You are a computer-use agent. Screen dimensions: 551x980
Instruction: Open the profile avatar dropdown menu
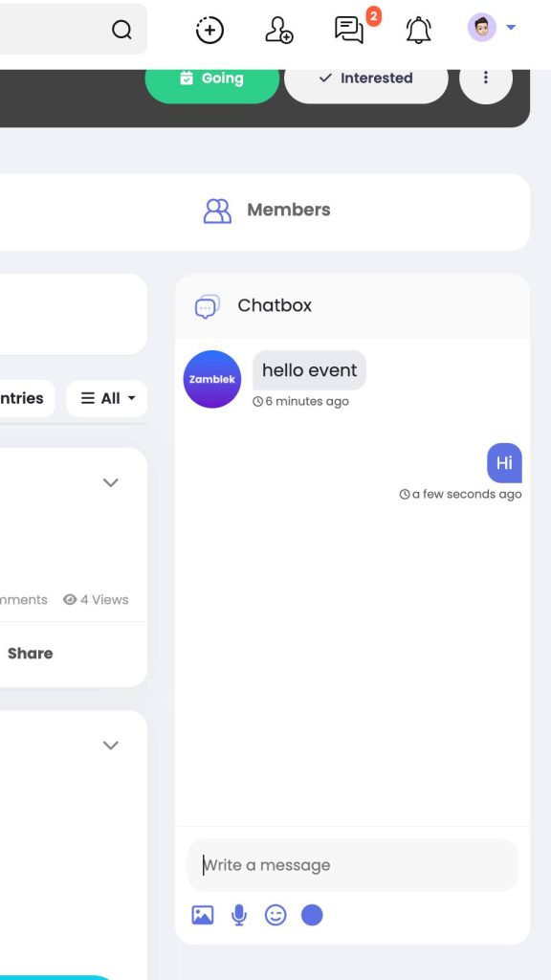492,28
